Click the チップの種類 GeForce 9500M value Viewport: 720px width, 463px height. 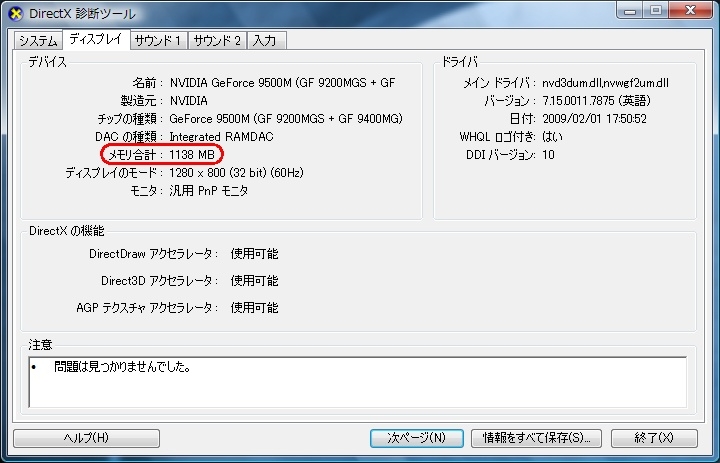point(286,119)
